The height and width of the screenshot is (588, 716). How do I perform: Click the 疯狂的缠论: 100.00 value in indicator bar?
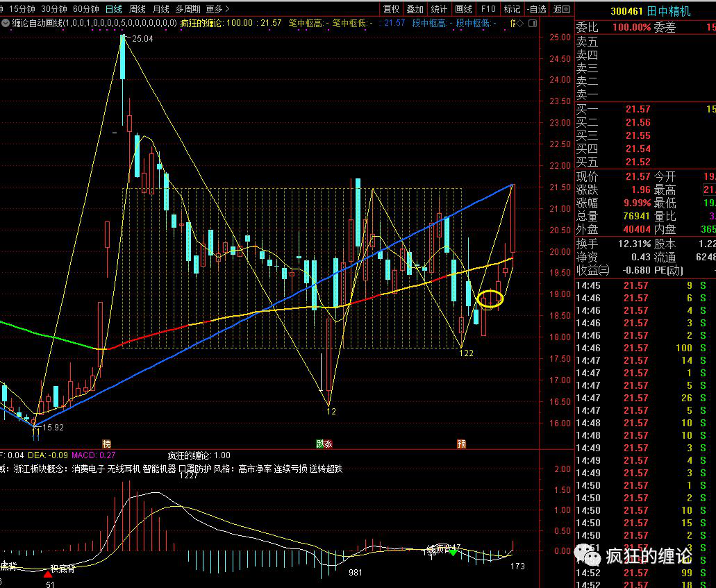pos(217,23)
